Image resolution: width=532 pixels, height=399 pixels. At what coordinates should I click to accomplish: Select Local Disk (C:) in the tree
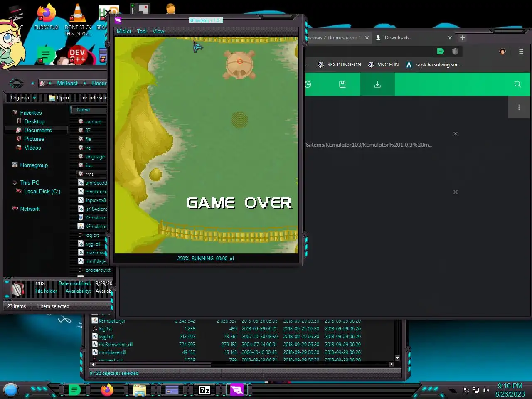[x=42, y=191]
